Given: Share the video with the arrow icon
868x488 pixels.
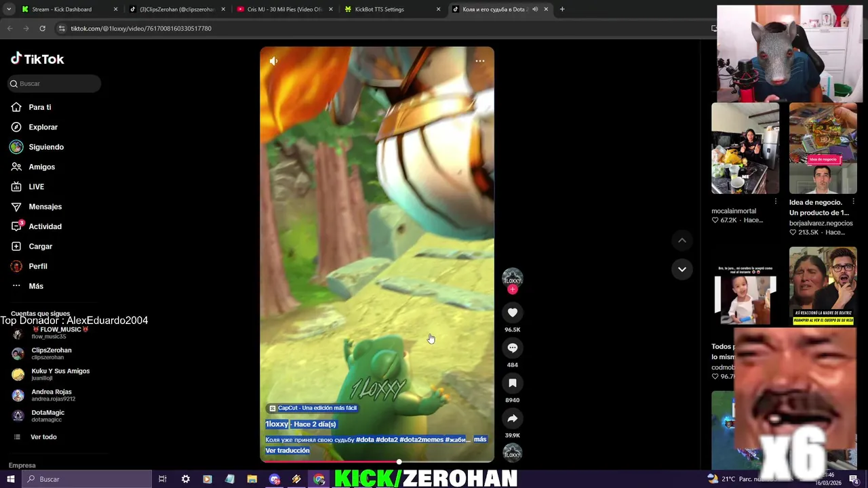Looking at the screenshot, I should point(513,418).
